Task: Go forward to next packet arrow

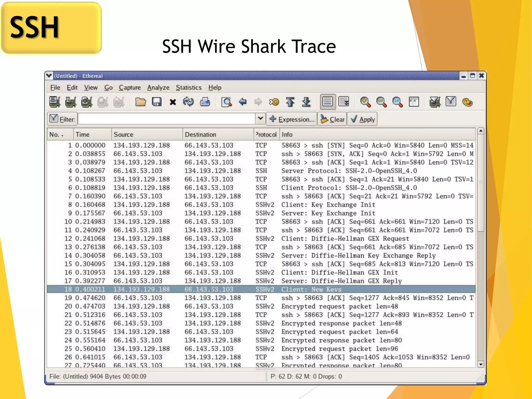Action: click(258, 102)
